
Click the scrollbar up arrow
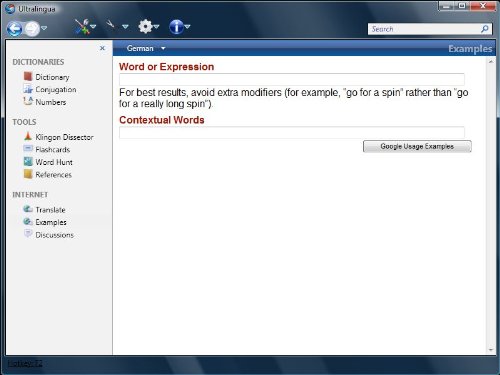point(491,62)
